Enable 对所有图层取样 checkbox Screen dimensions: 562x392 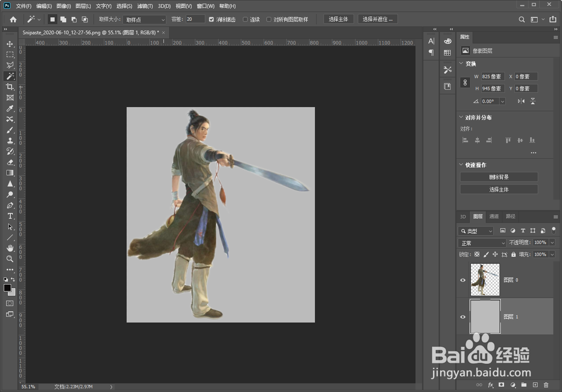[269, 19]
